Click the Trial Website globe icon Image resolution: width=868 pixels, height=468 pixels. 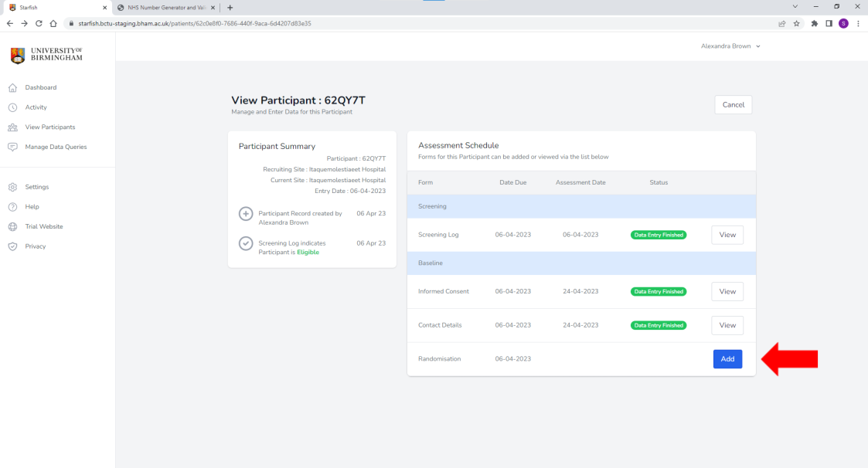(x=12, y=226)
